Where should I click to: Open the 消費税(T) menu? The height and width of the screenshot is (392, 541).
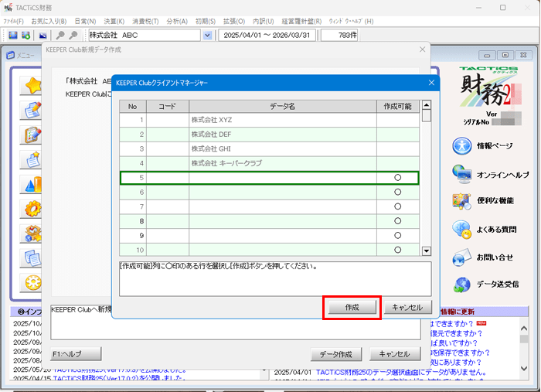point(147,21)
